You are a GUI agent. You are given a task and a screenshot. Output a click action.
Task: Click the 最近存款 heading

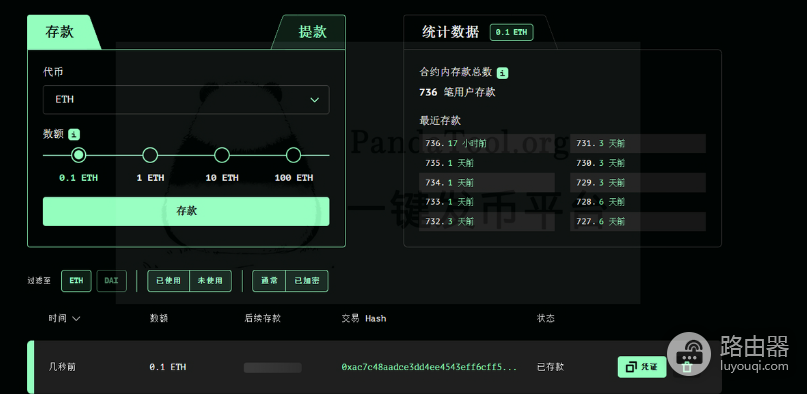[x=440, y=121]
